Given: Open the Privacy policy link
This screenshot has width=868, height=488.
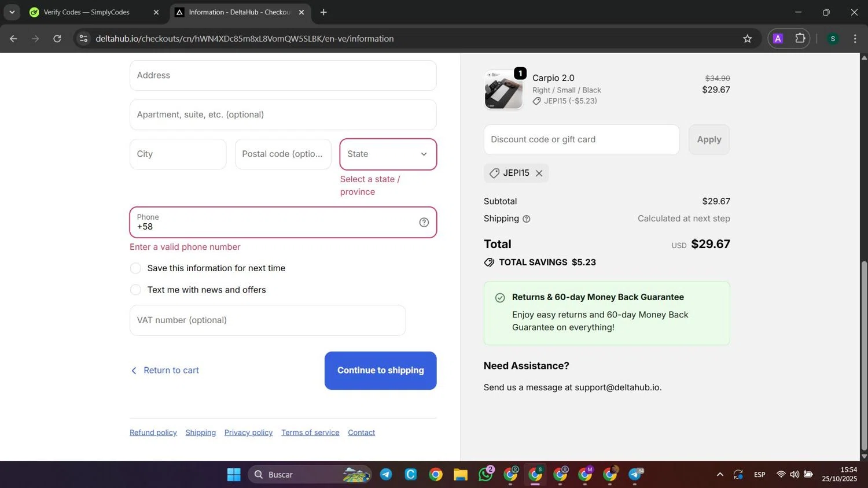Looking at the screenshot, I should 248,432.
